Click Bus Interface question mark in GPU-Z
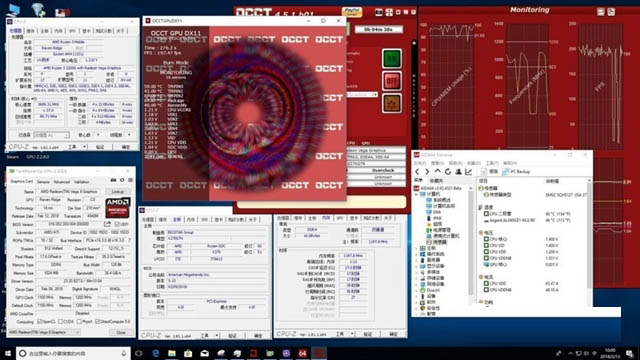 point(130,240)
